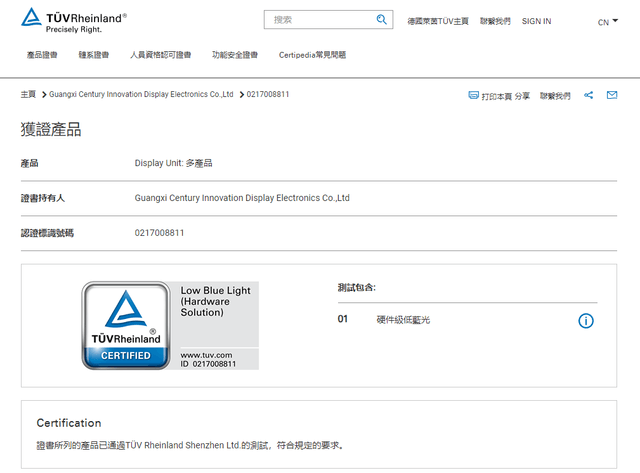Image resolution: width=640 pixels, height=473 pixels.
Task: Click 聯繫我們 beside the share icon
Action: coord(555,96)
